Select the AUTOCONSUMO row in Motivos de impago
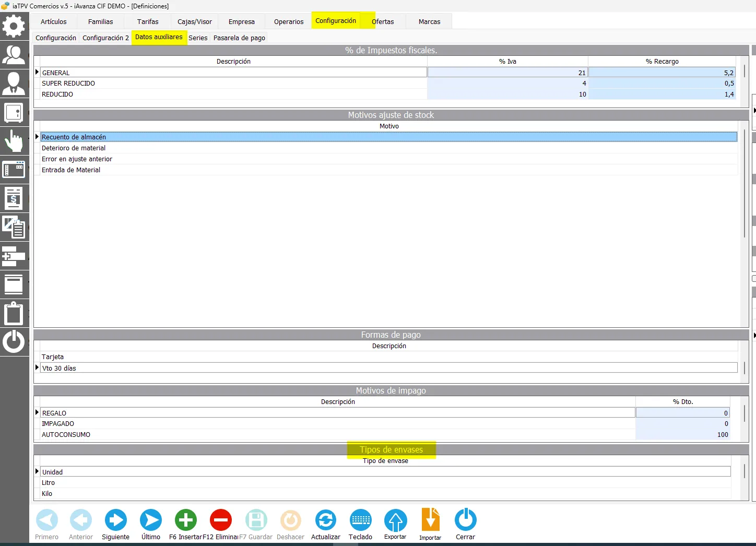Screen dimensions: 756x546 (x=385, y=435)
